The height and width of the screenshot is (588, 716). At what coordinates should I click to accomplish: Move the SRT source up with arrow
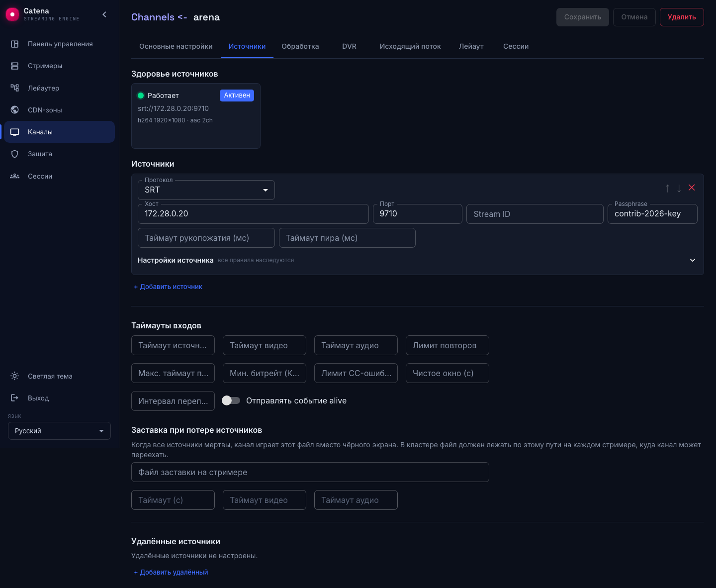pyautogui.click(x=668, y=188)
